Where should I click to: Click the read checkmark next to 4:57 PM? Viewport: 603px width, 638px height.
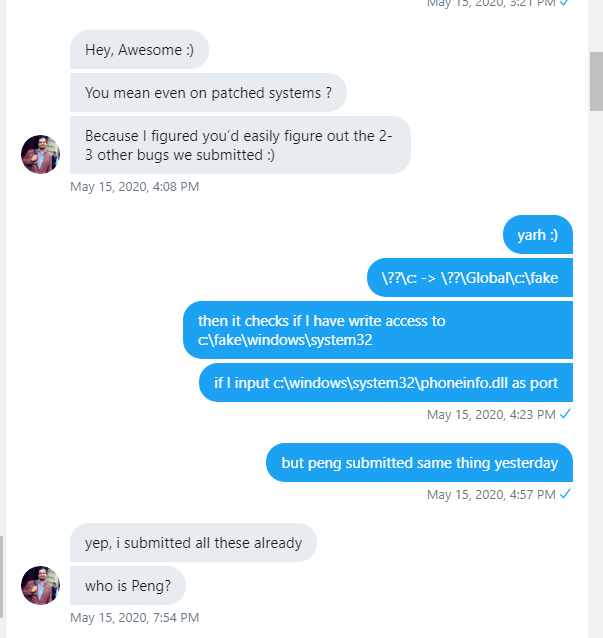click(565, 494)
